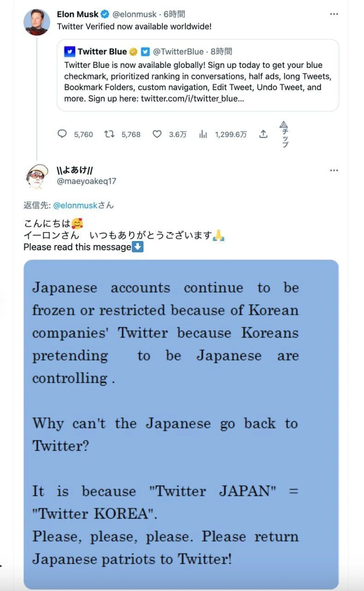This screenshot has height=591, width=364.
Task: Click Elon Musk's blue verified badge
Action: [x=106, y=14]
